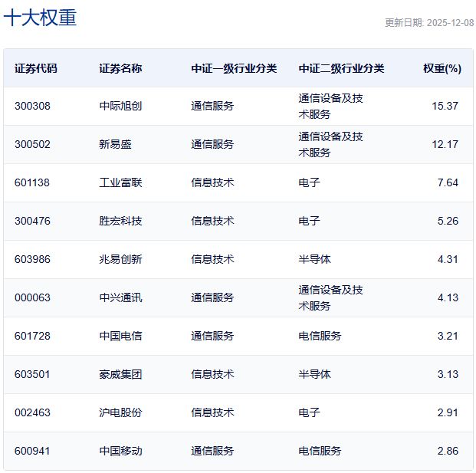The image size is (476, 473).
Task: Select stock name 中国移动
Action: 120,451
